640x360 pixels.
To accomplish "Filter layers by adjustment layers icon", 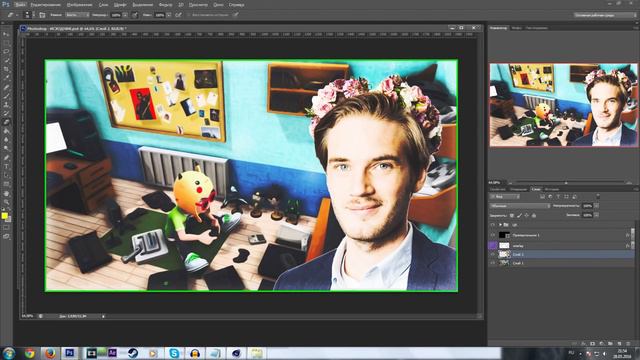I will [550, 197].
